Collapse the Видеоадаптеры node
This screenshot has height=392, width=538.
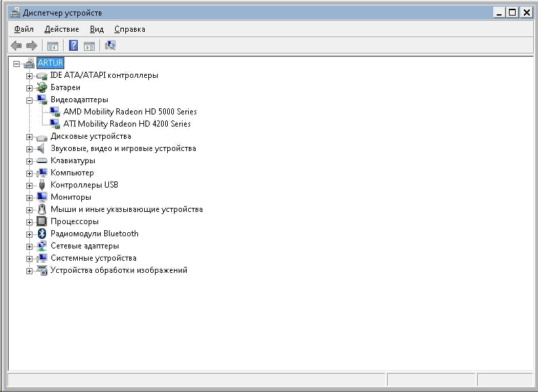pyautogui.click(x=30, y=100)
